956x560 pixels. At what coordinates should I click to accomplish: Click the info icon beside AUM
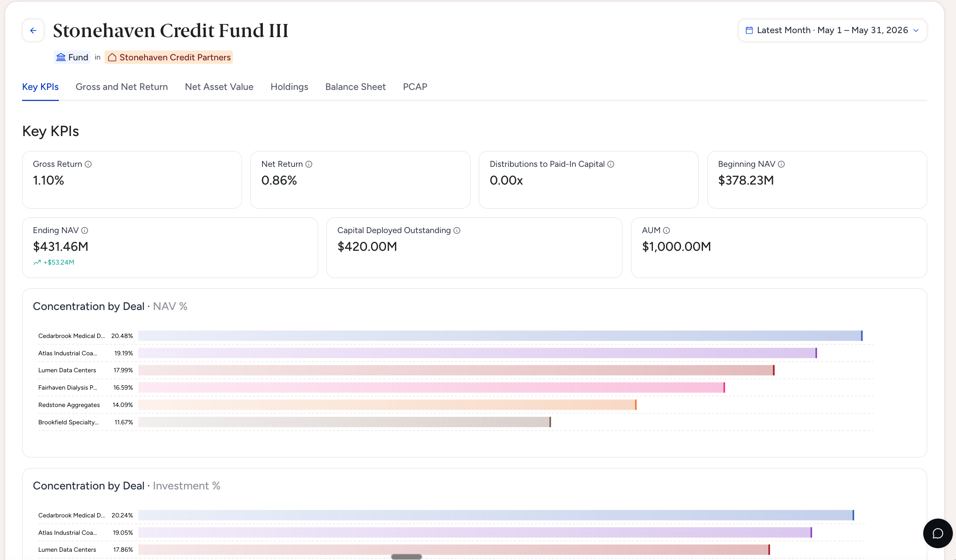666,230
